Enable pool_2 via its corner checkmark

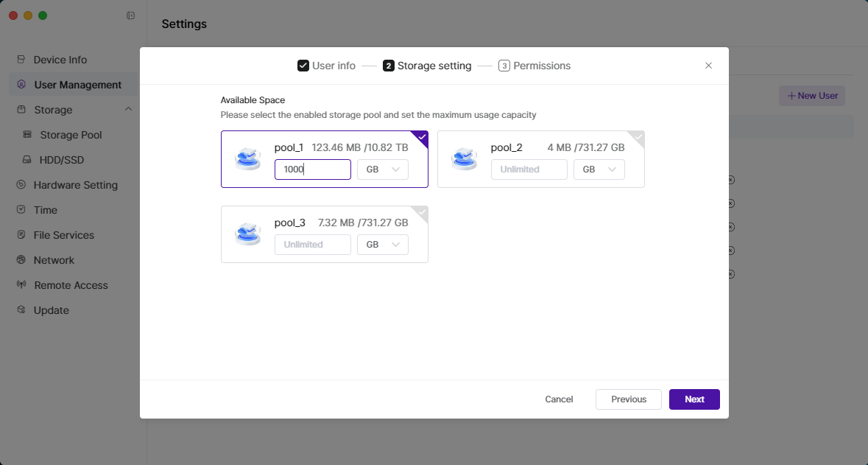pos(638,137)
